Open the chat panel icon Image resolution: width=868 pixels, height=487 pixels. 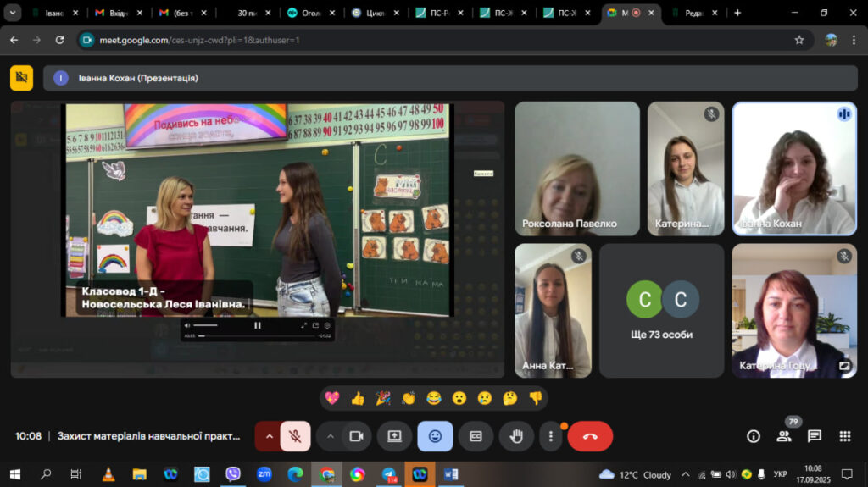click(815, 436)
